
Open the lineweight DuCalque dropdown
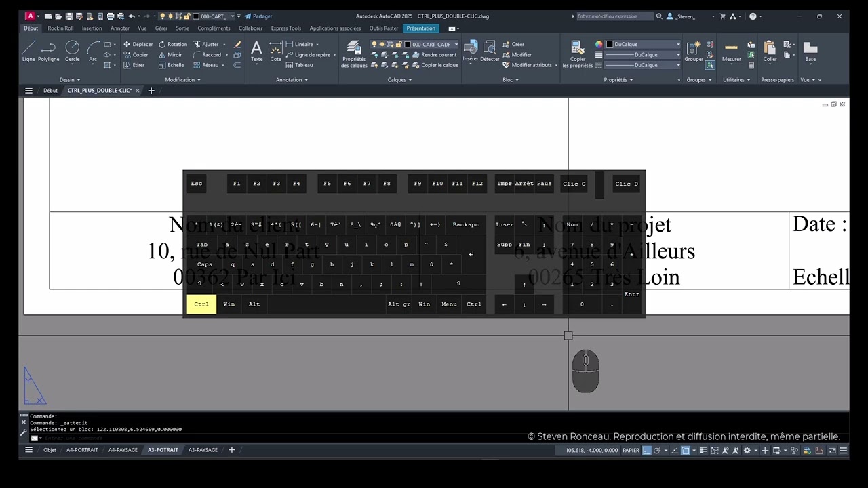[x=642, y=55]
